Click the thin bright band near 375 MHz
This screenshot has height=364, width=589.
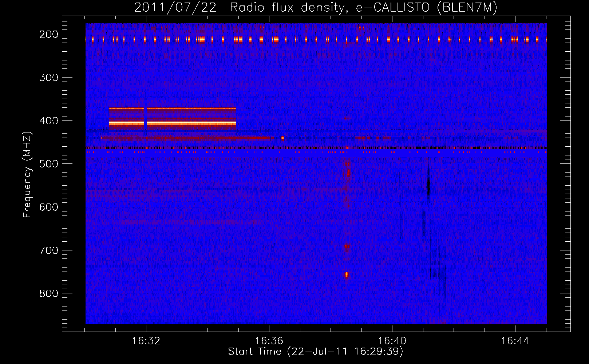coord(173,108)
